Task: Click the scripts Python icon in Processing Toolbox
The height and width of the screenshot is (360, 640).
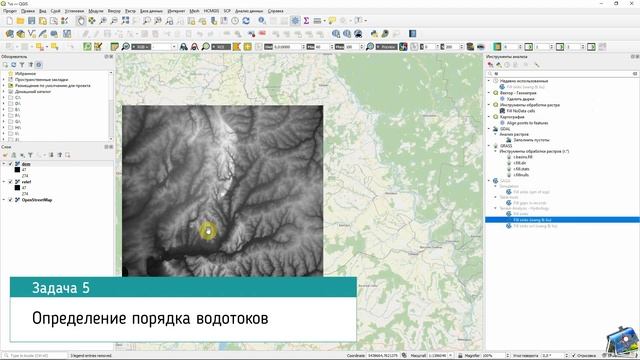Action: pos(499,65)
